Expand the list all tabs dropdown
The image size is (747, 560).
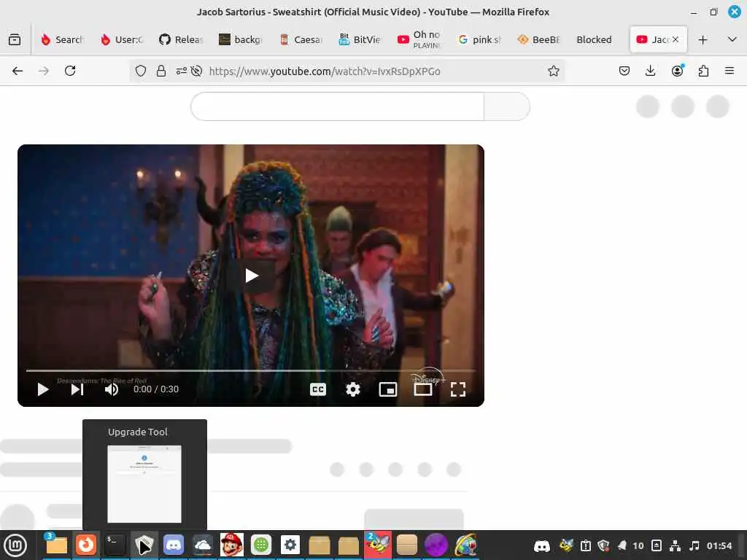pos(732,39)
